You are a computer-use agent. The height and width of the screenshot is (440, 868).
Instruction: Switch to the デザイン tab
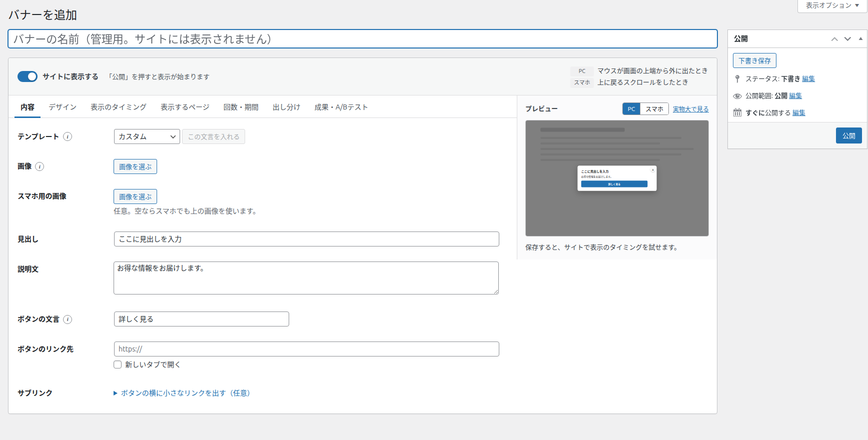coord(63,107)
